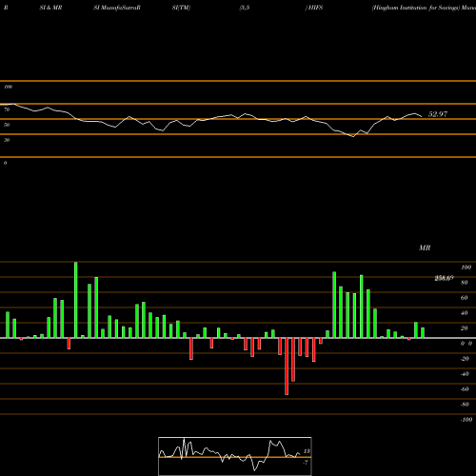The width and height of the screenshot is (476, 476).
Task: Select the tallest green MR histogram bar
Action: [x=76, y=300]
